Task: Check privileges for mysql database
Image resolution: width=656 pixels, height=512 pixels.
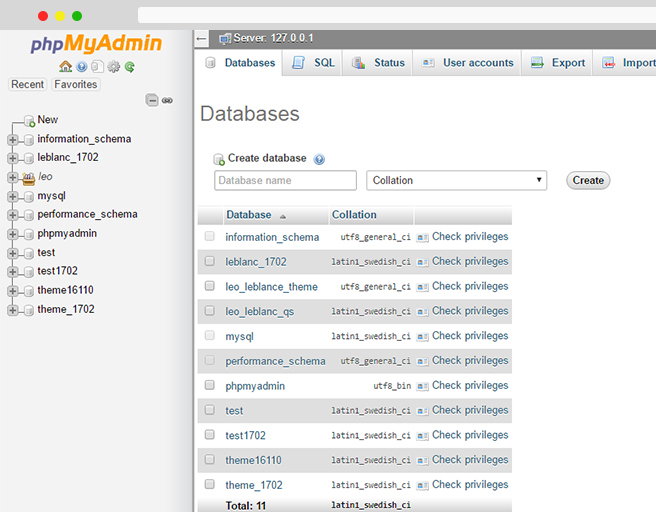Action: [470, 336]
